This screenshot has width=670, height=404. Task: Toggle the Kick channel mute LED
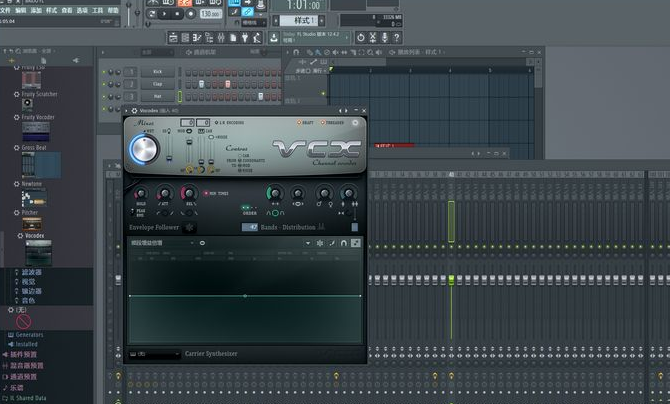(x=104, y=72)
